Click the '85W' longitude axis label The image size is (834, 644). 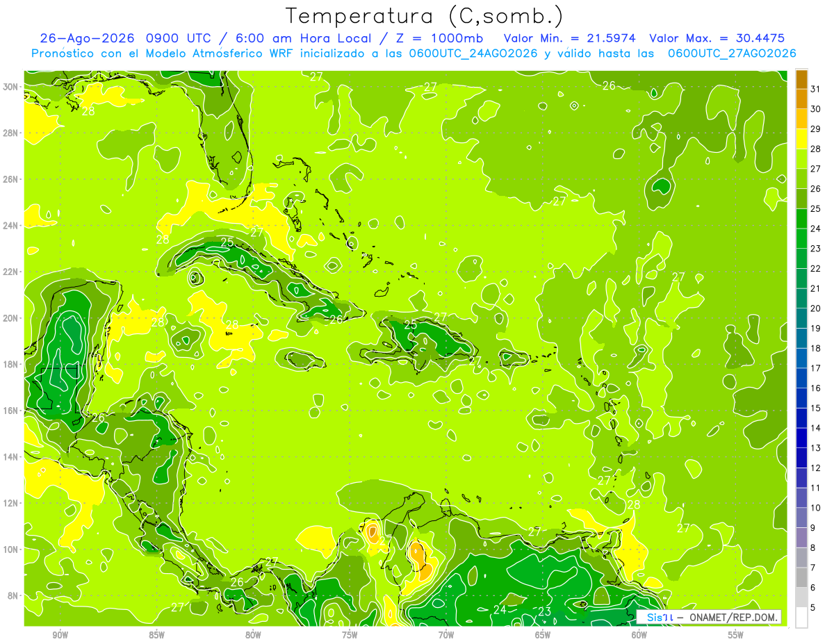(156, 635)
